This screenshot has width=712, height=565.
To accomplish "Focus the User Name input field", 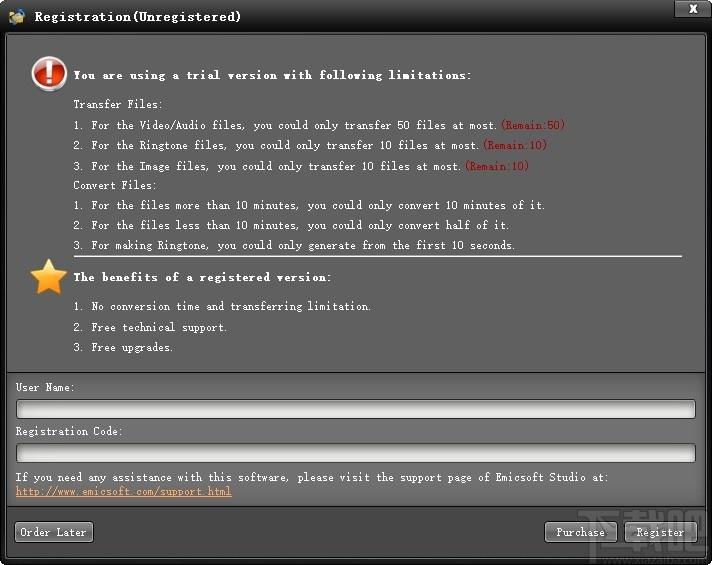I will point(356,409).
